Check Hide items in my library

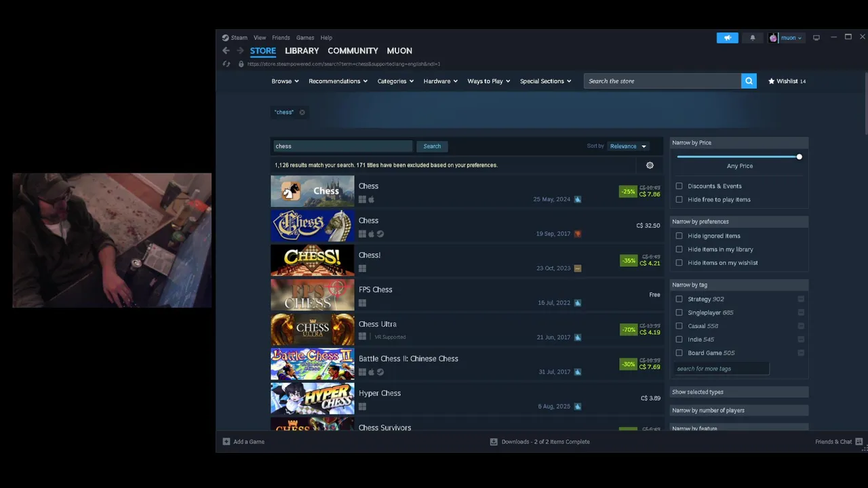679,249
